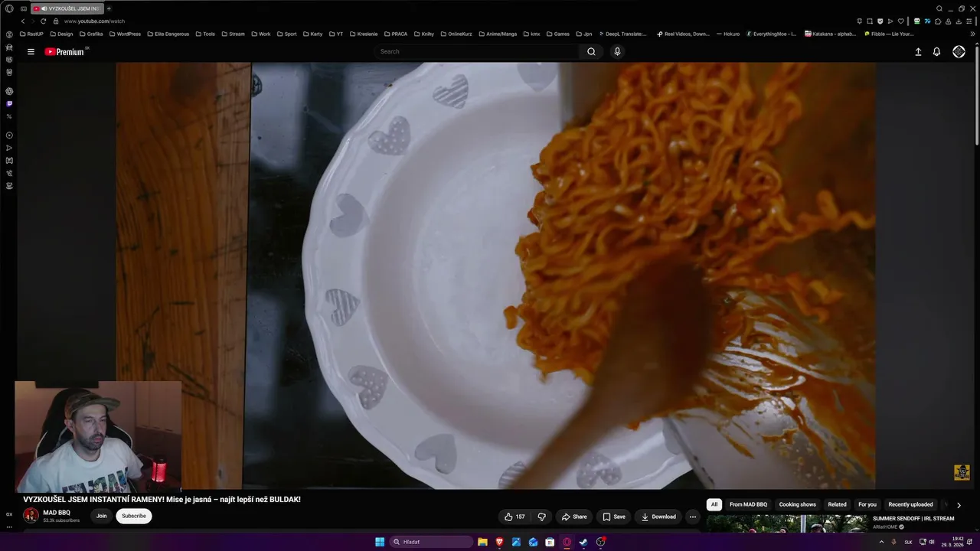980x551 pixels.
Task: Click the YouTube search input field
Action: [477, 52]
